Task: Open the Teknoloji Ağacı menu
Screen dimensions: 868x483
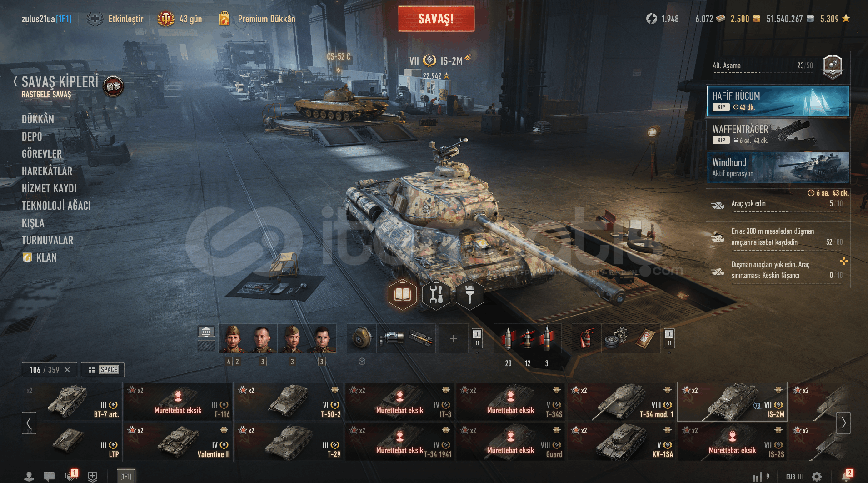Action: [x=56, y=206]
